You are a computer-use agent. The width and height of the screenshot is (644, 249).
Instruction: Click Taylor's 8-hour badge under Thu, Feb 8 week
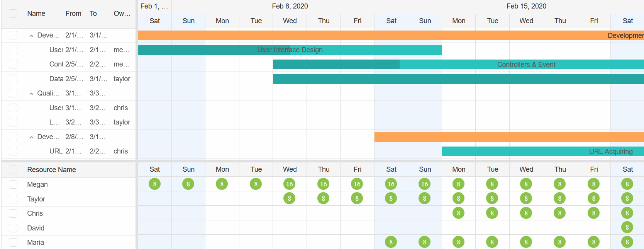pyautogui.click(x=323, y=198)
